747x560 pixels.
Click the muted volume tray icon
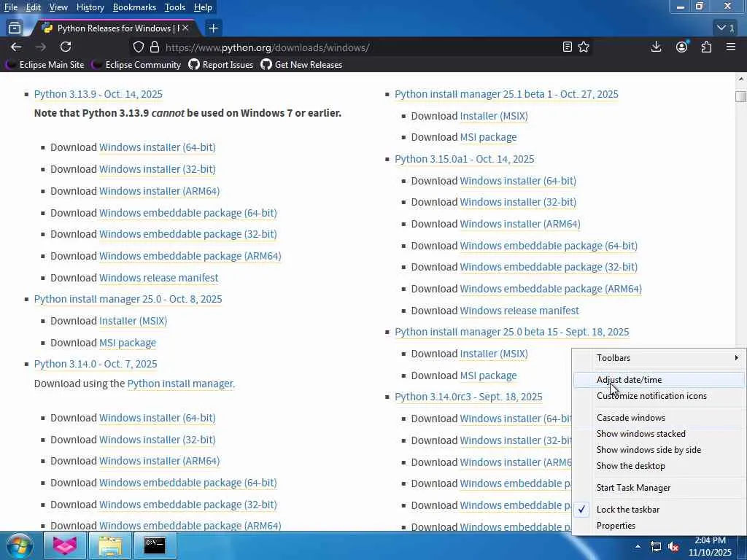pyautogui.click(x=673, y=547)
